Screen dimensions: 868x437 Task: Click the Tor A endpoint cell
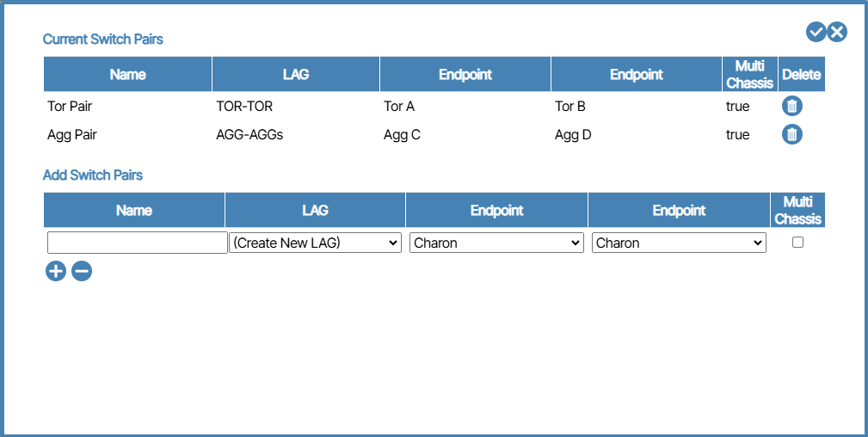pyautogui.click(x=399, y=107)
